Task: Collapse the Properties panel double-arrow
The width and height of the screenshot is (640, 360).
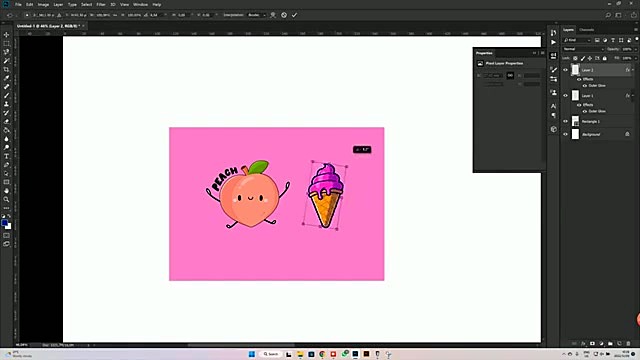Action: [x=534, y=53]
